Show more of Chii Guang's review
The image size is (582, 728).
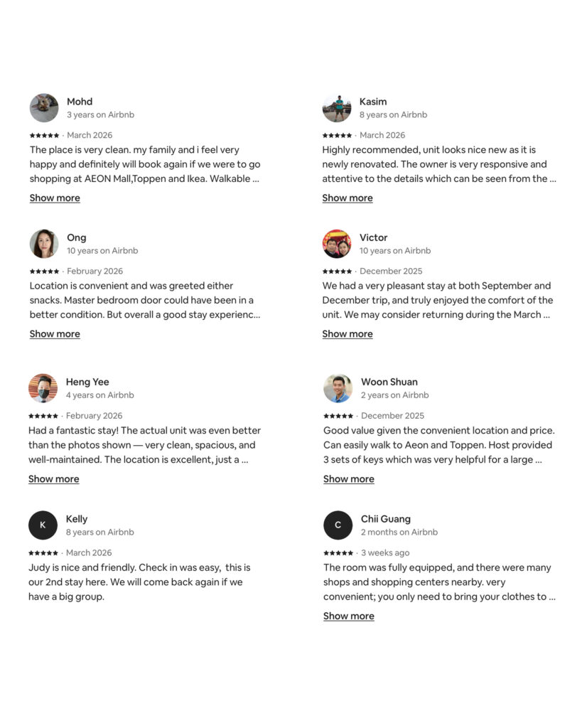(x=349, y=616)
